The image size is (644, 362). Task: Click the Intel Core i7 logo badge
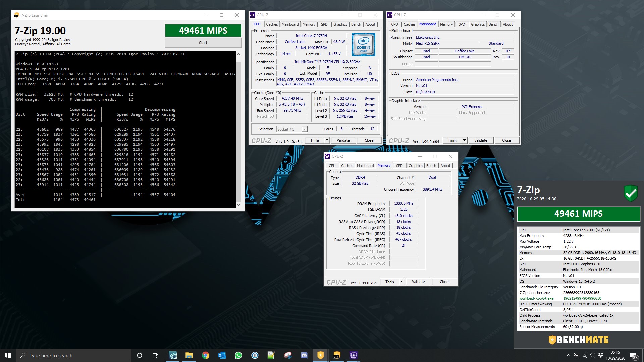(x=364, y=45)
